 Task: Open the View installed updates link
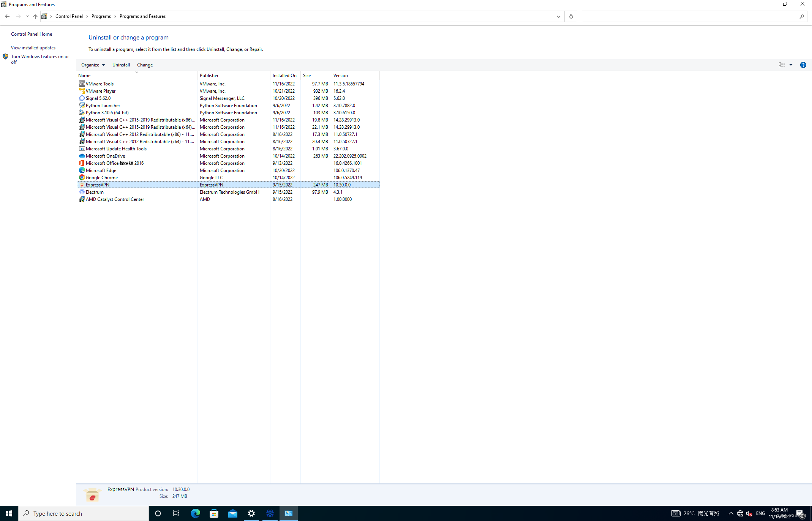click(33, 48)
